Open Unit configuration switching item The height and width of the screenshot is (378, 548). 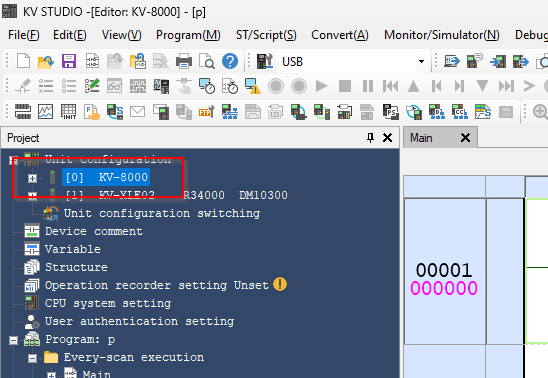[162, 213]
